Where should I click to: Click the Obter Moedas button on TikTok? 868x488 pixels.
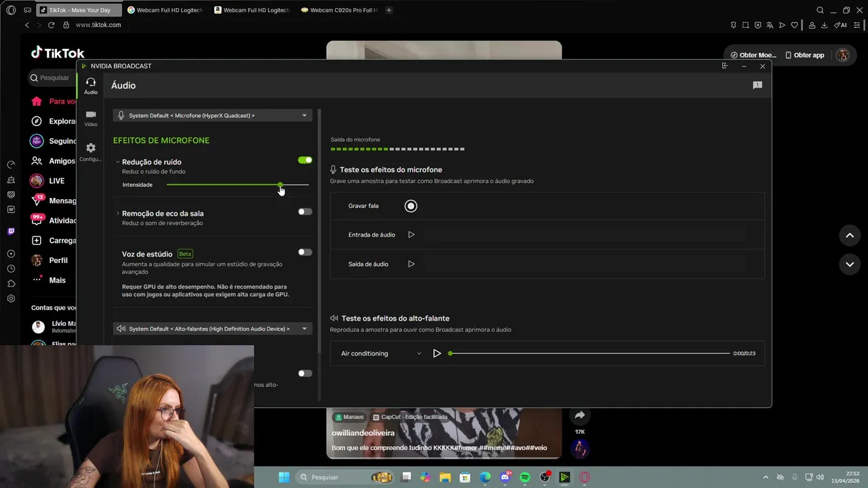[752, 55]
